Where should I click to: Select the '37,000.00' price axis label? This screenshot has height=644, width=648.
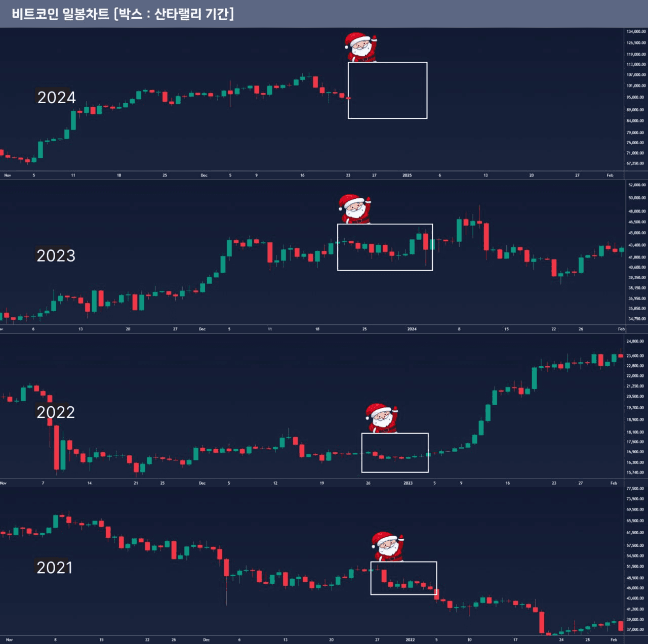point(635,629)
